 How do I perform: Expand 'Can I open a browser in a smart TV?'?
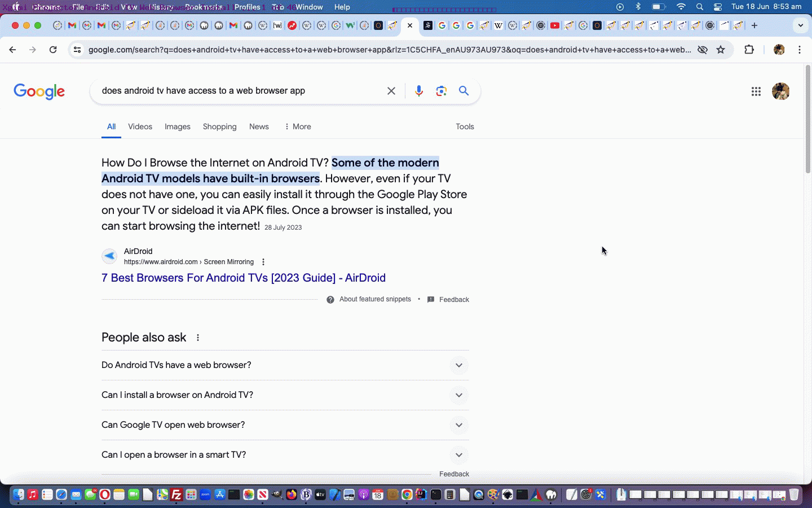tap(285, 455)
